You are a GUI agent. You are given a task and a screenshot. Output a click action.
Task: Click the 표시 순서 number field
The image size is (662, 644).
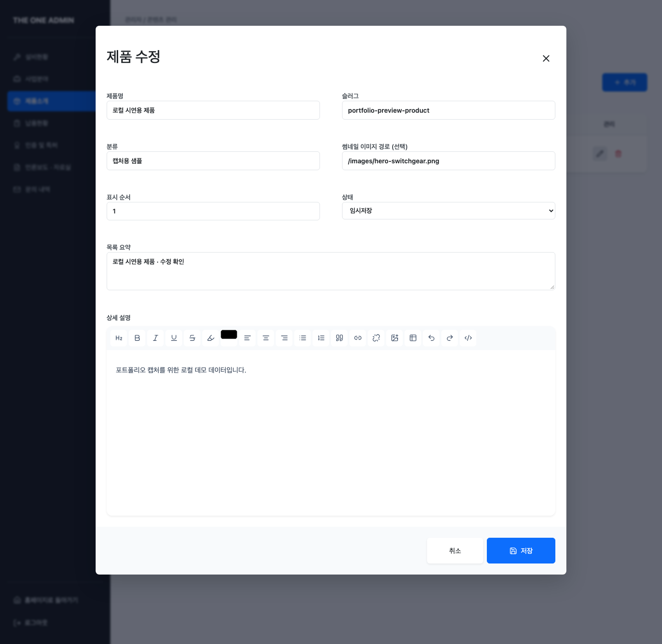click(x=213, y=211)
